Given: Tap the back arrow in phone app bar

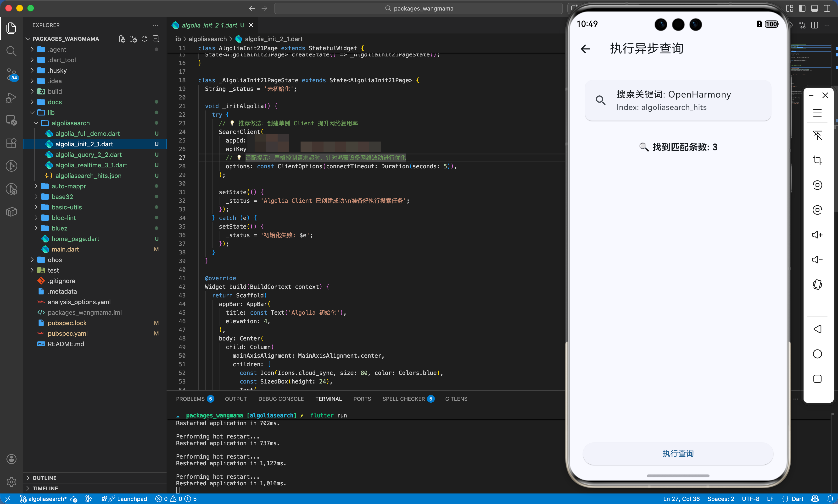Looking at the screenshot, I should [585, 49].
